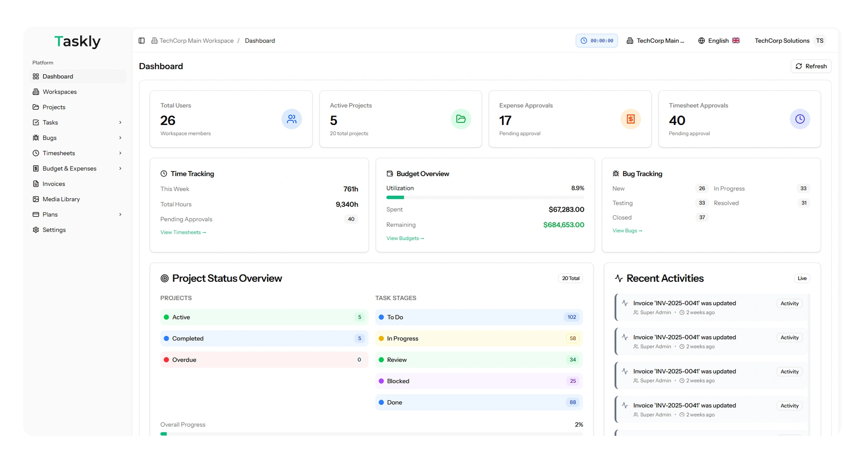Select the Blocked task stage row
This screenshot has height=464, width=868.
[479, 381]
